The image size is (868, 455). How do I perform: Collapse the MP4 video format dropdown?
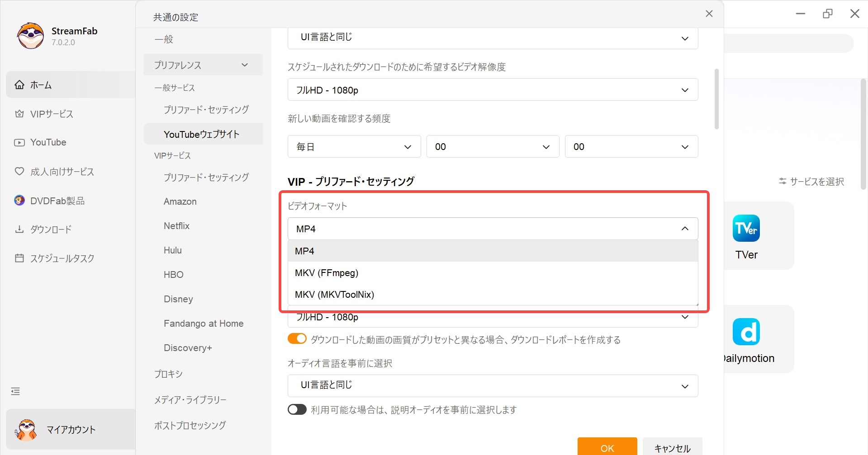coord(493,229)
